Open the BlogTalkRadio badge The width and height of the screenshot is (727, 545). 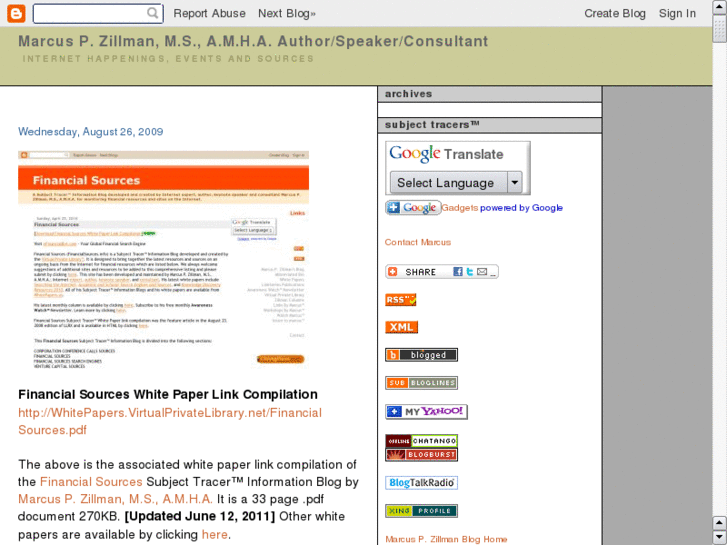[421, 483]
